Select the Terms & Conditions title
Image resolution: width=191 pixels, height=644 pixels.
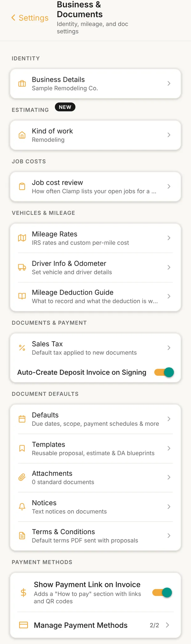[x=63, y=532]
